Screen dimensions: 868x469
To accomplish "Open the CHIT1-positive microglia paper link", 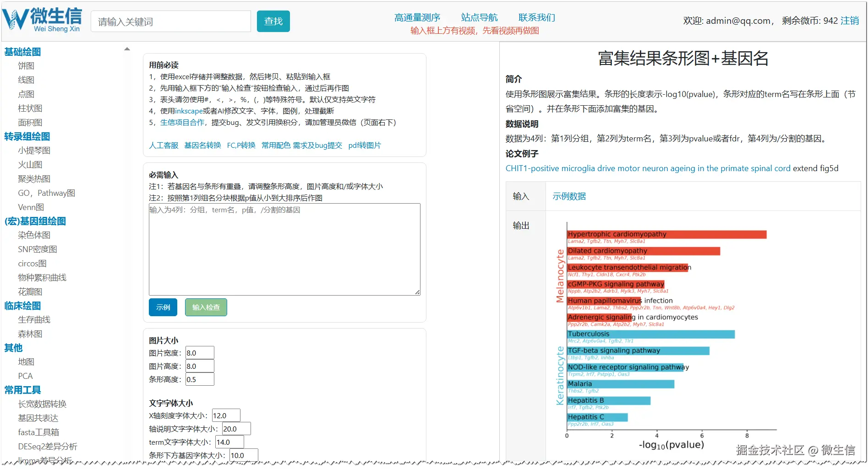I will tap(648, 168).
